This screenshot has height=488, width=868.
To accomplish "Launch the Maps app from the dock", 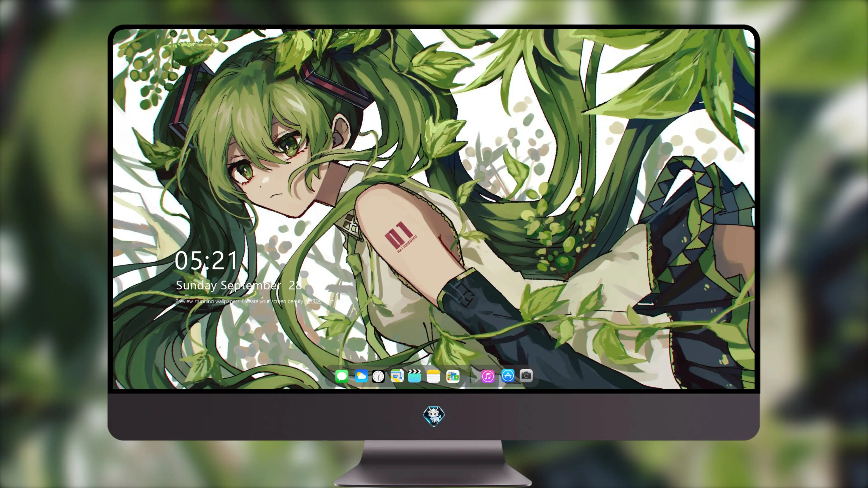I will point(397,376).
